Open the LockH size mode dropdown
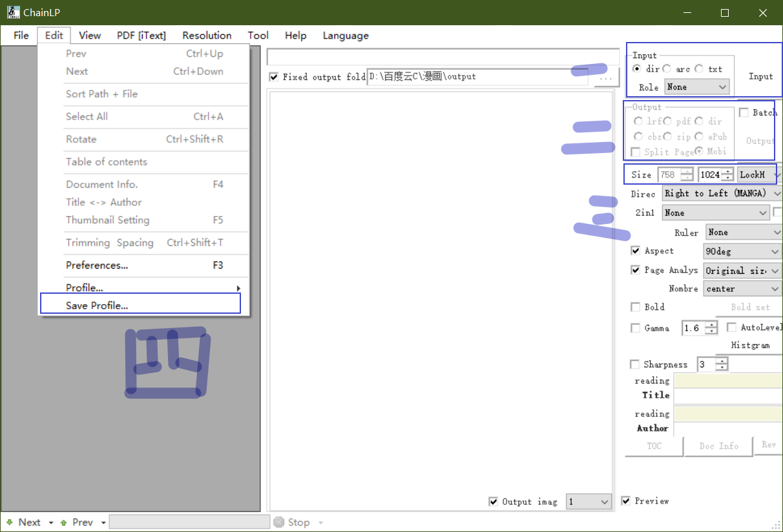The height and width of the screenshot is (532, 783). click(x=760, y=174)
